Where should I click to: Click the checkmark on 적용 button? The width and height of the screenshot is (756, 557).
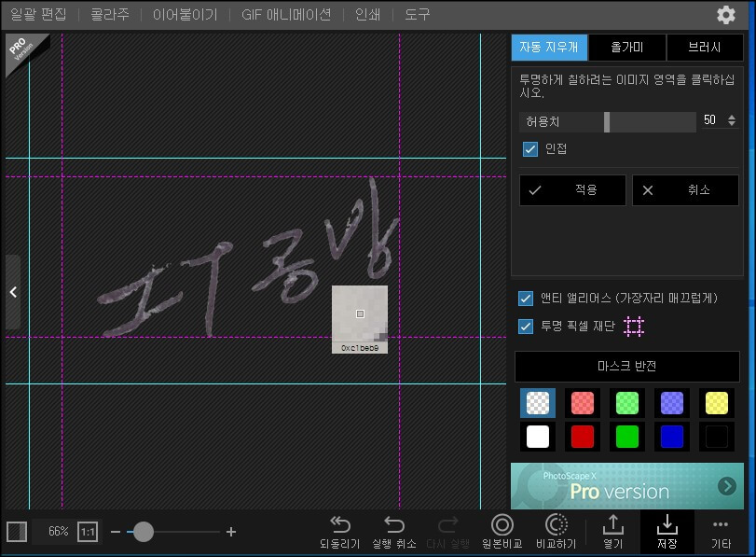(535, 190)
